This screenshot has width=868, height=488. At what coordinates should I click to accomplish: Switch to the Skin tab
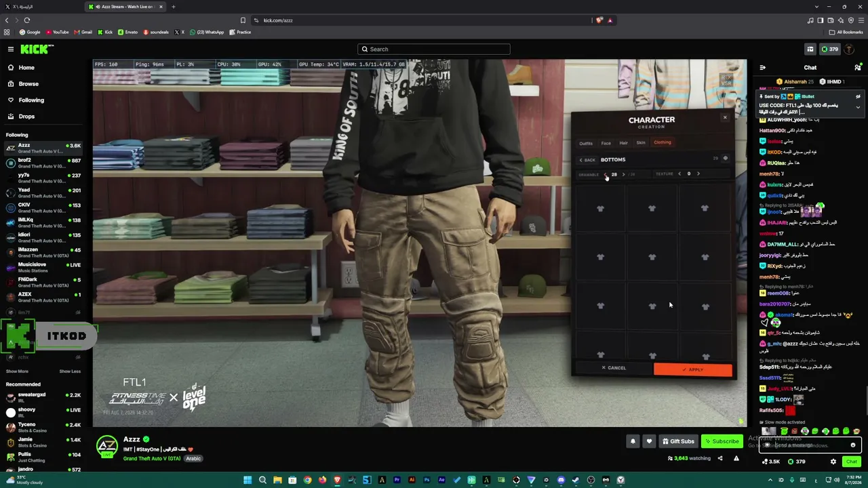pos(641,143)
